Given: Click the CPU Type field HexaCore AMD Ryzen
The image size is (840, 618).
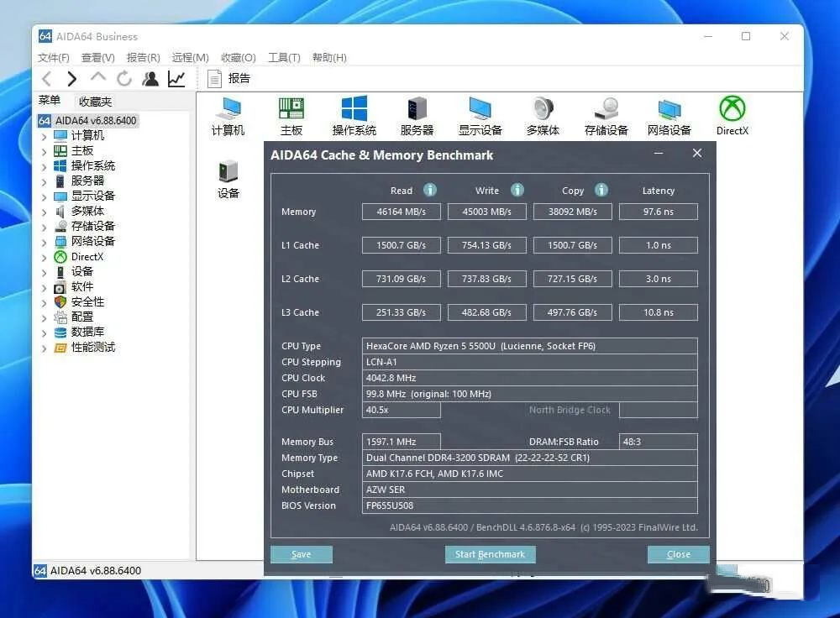Looking at the screenshot, I should tap(530, 346).
